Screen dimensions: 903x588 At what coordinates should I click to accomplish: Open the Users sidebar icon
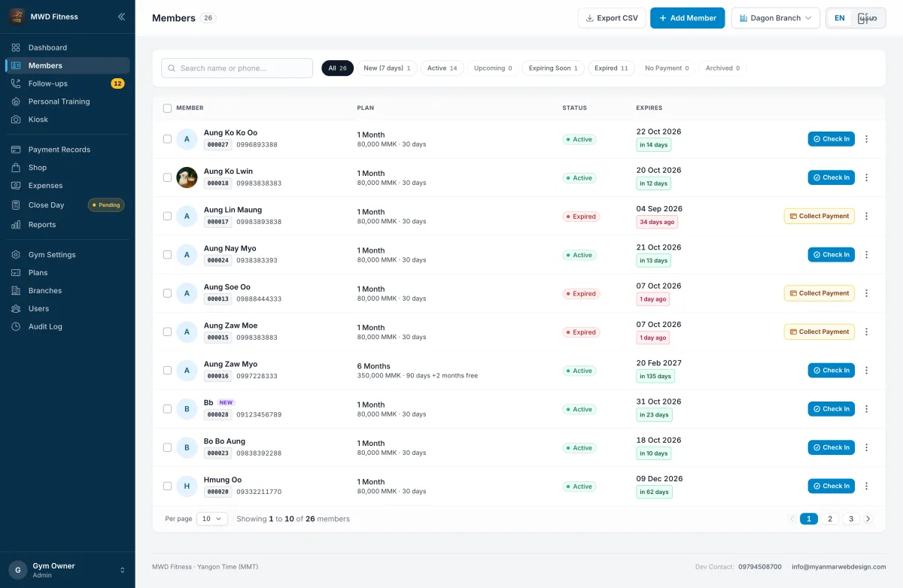[x=16, y=309]
